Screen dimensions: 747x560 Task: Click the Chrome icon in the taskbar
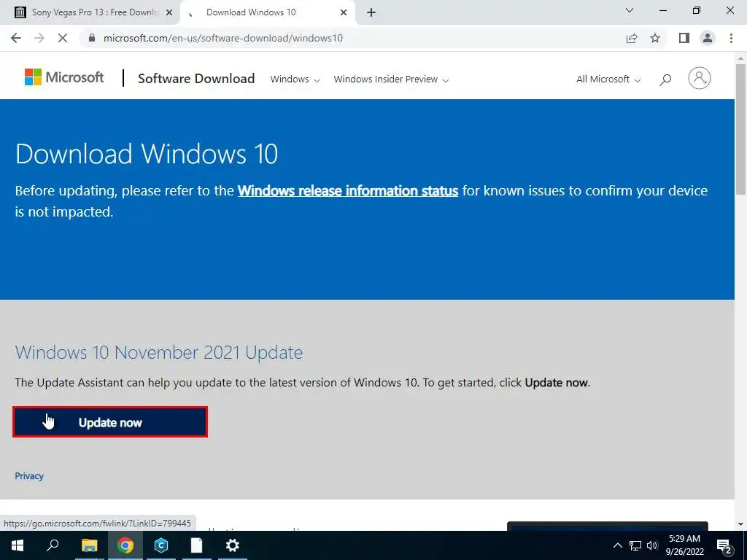click(125, 545)
